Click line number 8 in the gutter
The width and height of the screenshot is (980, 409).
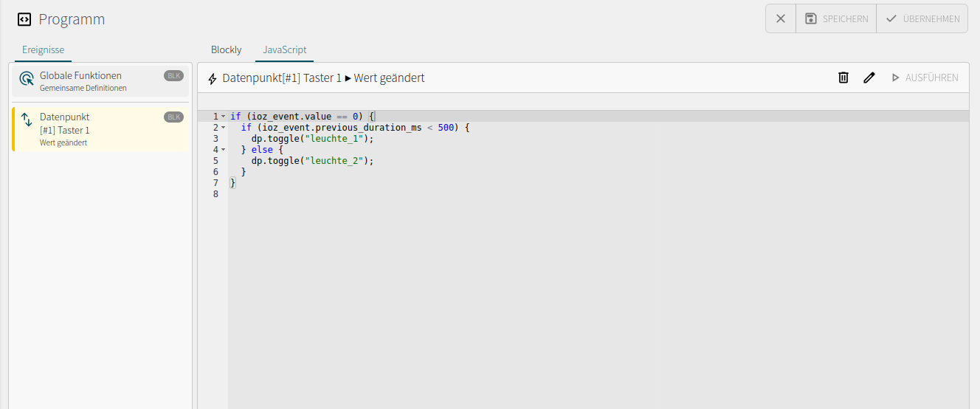coord(215,194)
